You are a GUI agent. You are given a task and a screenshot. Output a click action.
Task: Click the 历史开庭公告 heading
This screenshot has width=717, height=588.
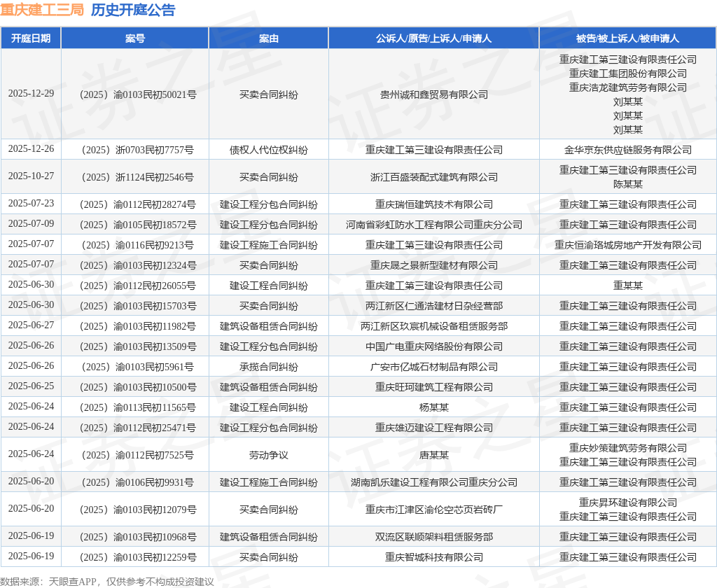pyautogui.click(x=133, y=10)
